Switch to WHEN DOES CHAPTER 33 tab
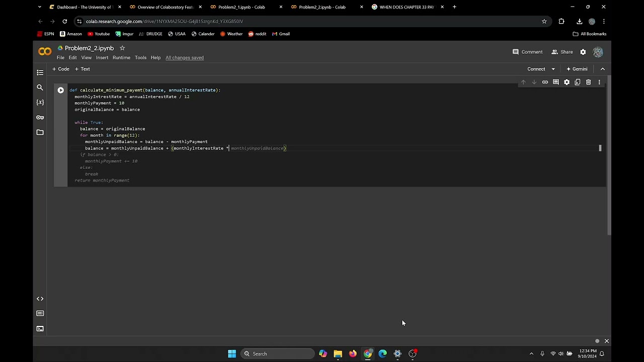644x362 pixels. [x=407, y=7]
